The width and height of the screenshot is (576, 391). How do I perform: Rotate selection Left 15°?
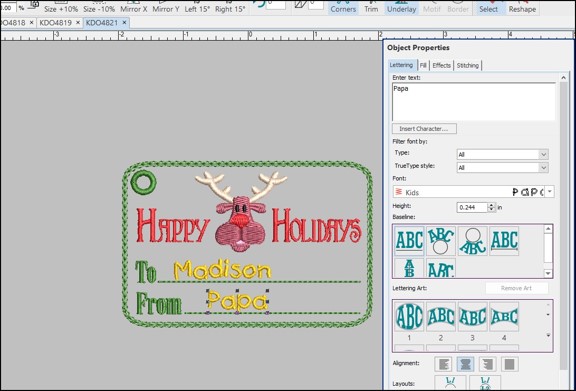197,7
